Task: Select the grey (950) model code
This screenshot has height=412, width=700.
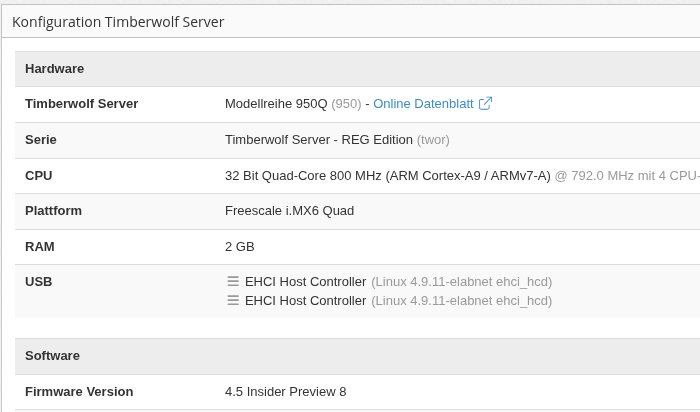Action: click(346, 104)
